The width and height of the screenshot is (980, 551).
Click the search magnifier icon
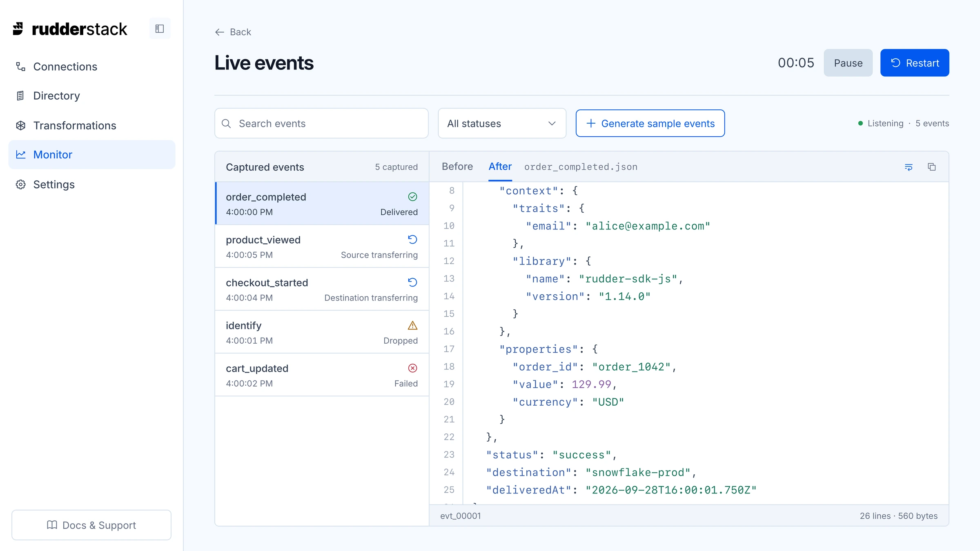[x=226, y=124]
